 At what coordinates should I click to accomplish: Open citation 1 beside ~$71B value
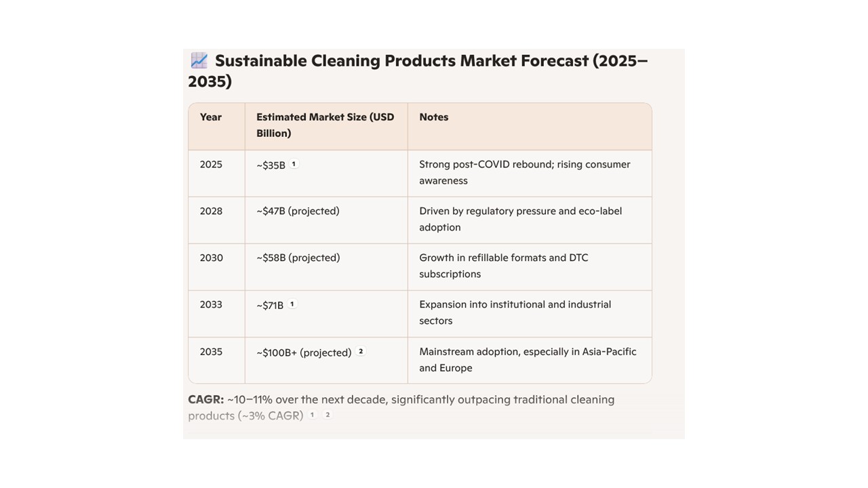292,304
